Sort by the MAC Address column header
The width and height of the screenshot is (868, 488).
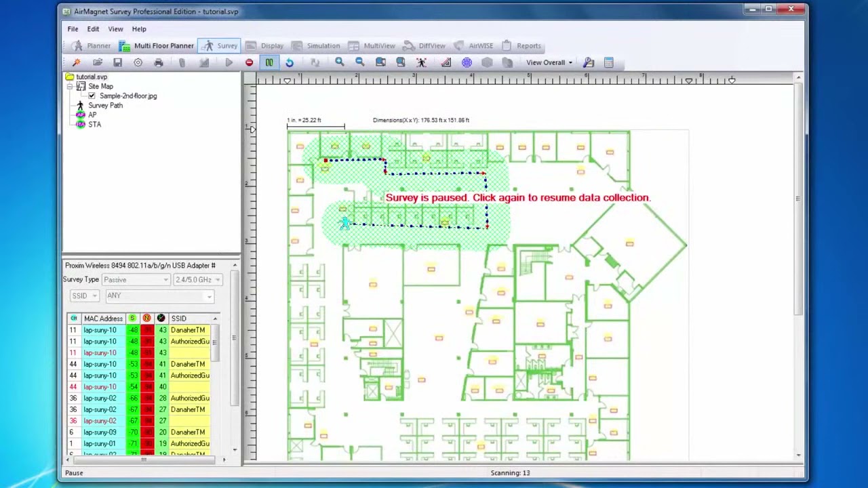click(103, 319)
